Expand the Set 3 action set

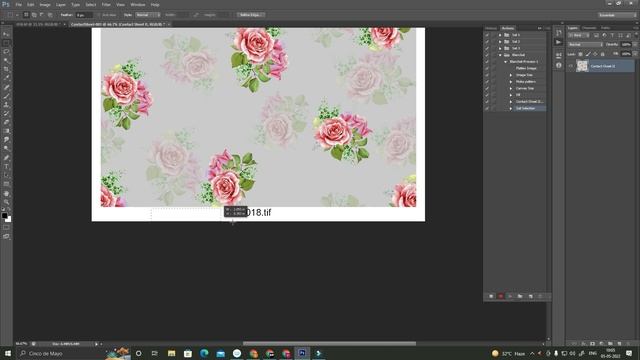click(500, 48)
